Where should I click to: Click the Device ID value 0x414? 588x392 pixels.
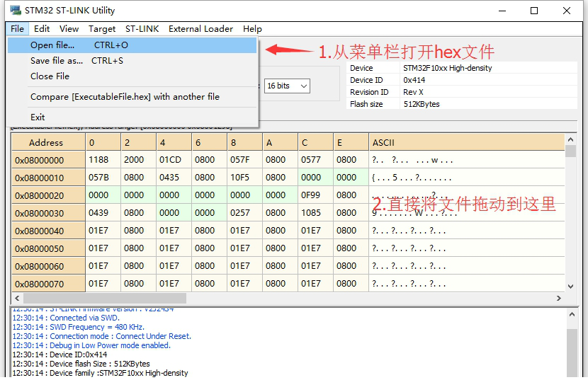tap(414, 80)
